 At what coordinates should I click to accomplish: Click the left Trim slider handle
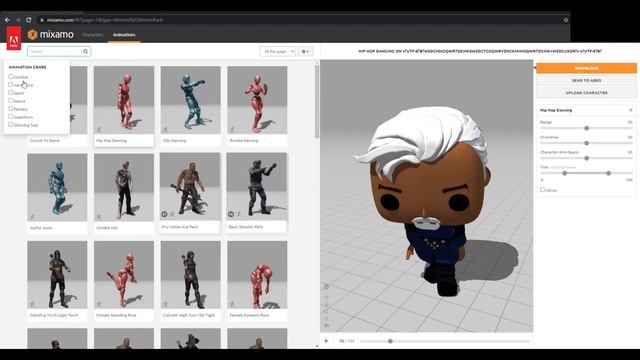pos(564,173)
